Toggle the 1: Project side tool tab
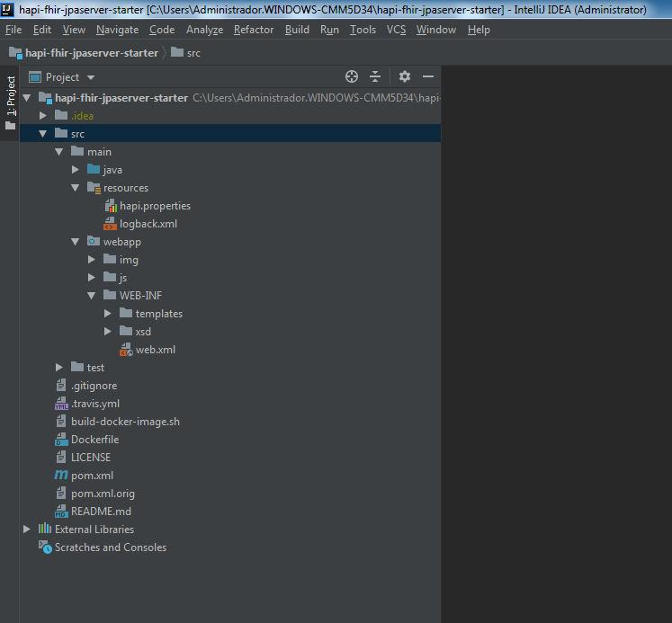 click(x=11, y=95)
